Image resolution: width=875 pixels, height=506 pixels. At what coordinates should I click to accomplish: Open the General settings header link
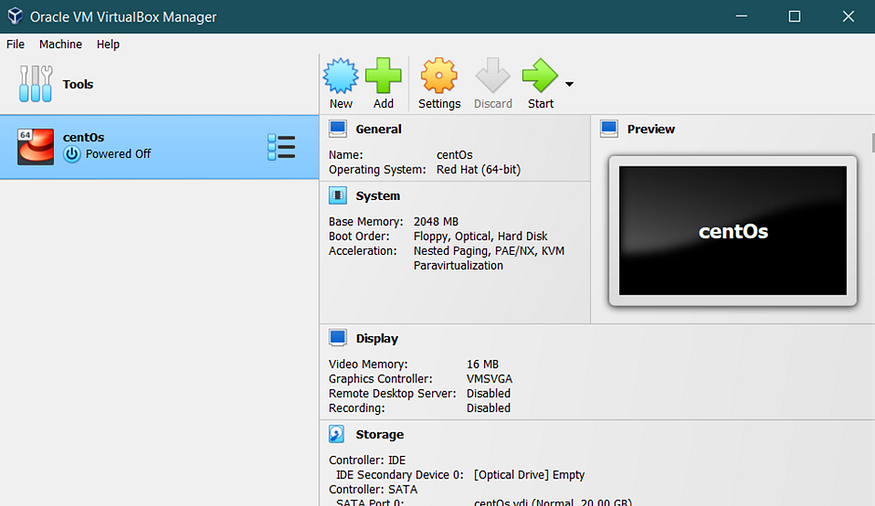(x=378, y=129)
